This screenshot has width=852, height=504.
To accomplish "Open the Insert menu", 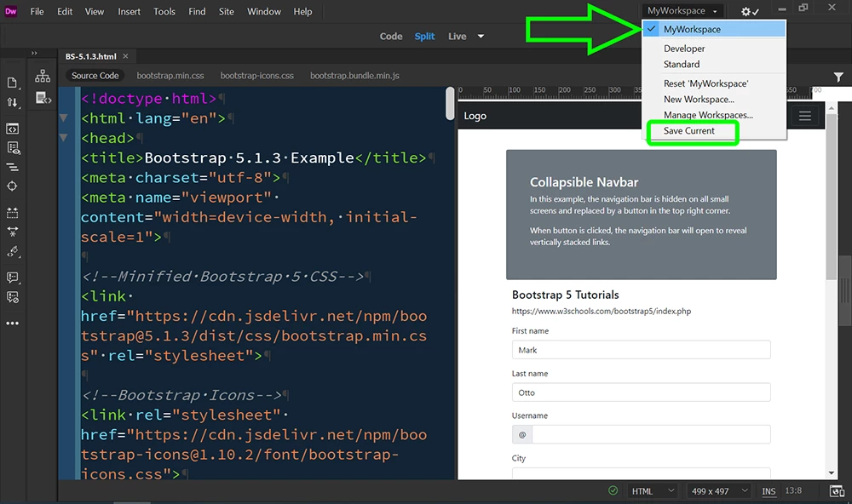I will click(x=130, y=11).
